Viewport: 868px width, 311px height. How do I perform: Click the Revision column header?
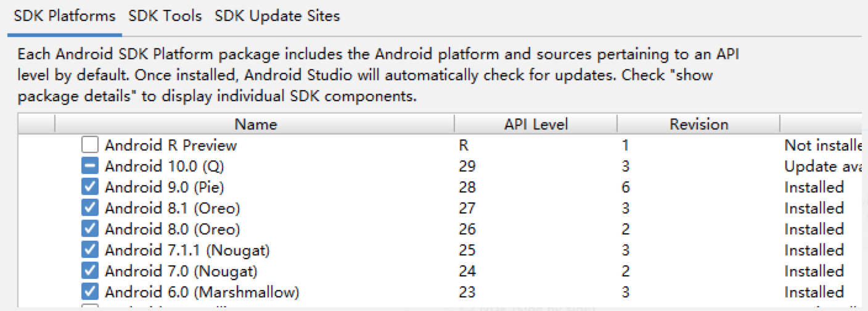point(698,125)
